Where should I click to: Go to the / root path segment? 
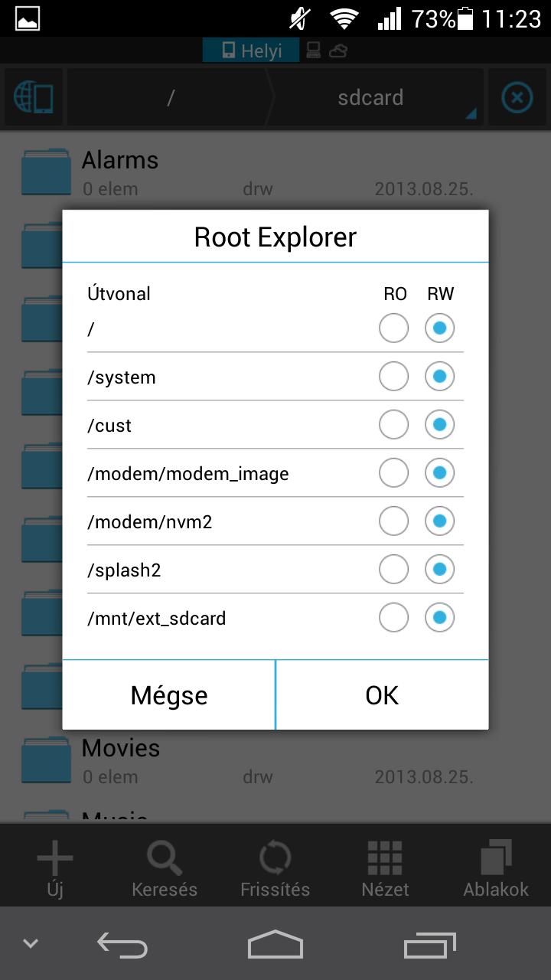171,98
